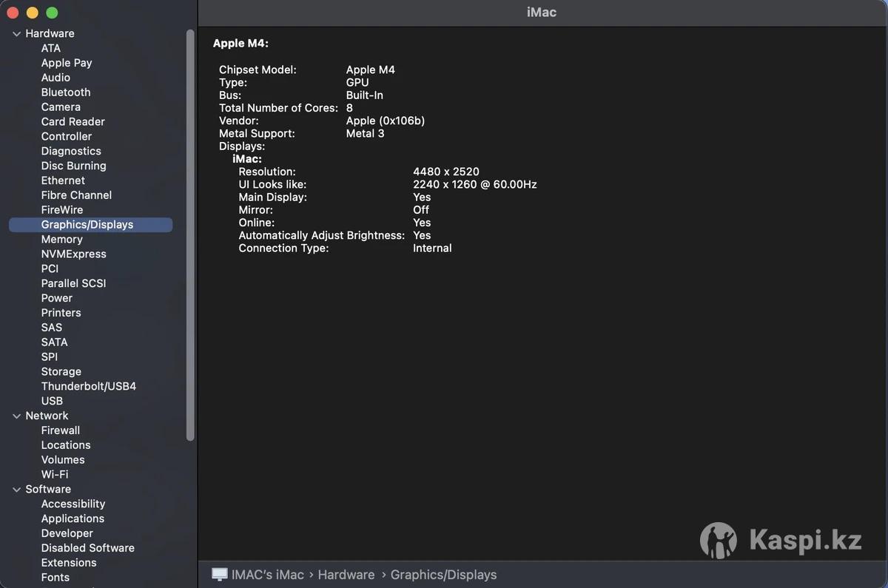Click Hardware in the bottom path bar
Screen dimensions: 888x588
click(x=346, y=575)
